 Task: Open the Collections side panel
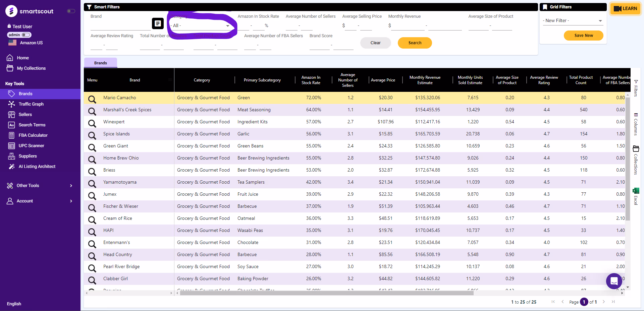(636, 160)
